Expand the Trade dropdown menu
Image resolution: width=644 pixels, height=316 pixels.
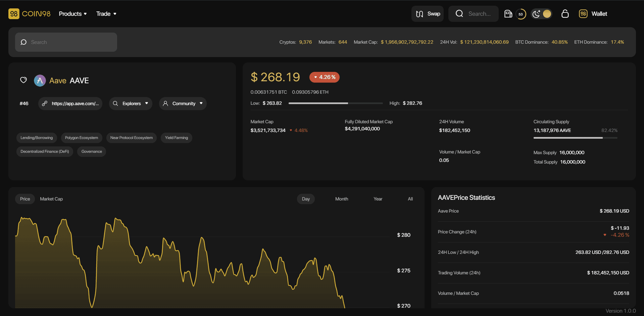tap(106, 14)
